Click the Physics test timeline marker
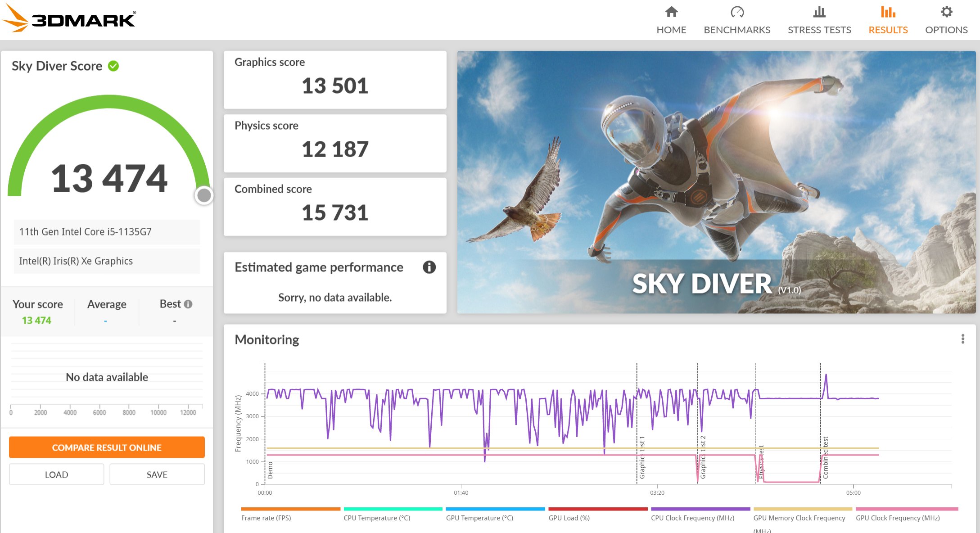The height and width of the screenshot is (533, 980). point(761,462)
